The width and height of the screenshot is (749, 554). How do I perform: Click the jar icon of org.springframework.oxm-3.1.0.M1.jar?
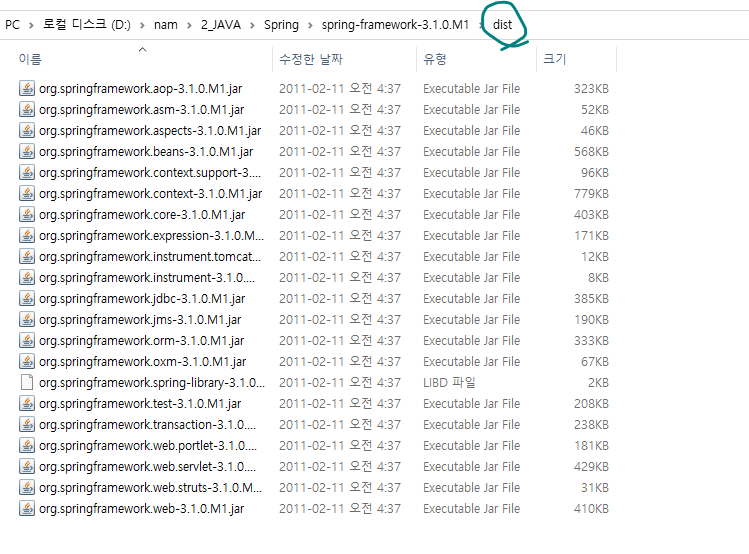point(27,362)
